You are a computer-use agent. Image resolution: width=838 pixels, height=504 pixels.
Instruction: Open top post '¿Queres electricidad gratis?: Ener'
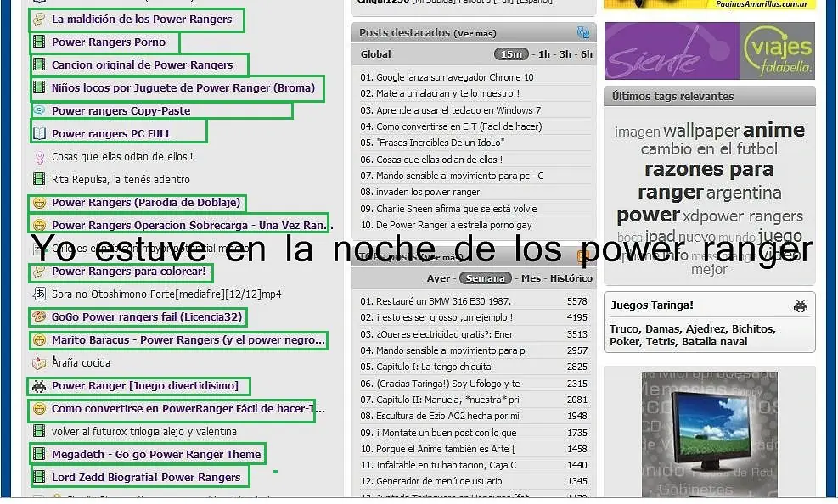[445, 334]
